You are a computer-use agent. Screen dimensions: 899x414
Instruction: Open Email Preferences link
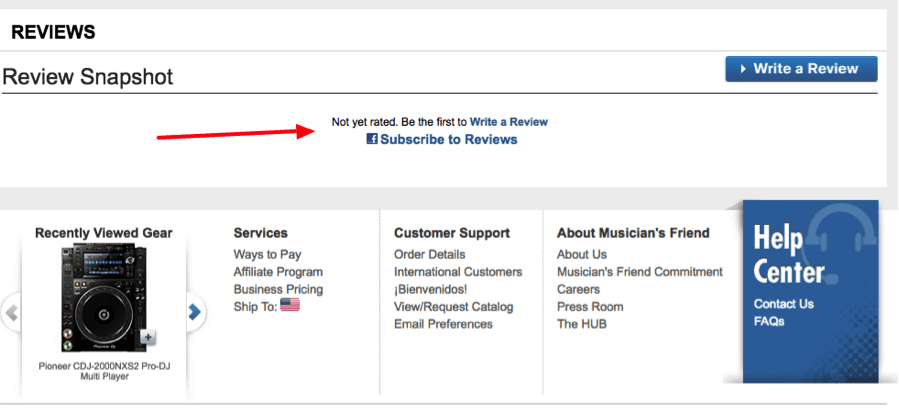[x=443, y=324]
